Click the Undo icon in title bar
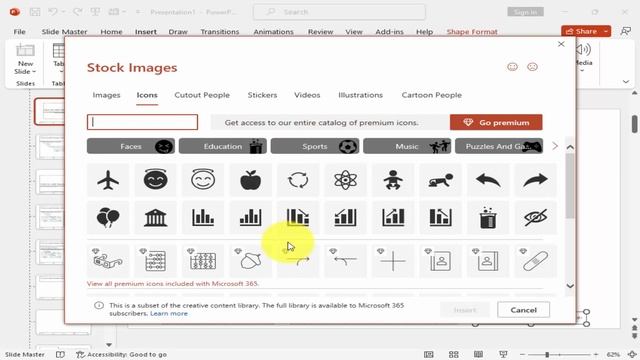The width and height of the screenshot is (640, 360). click(x=53, y=12)
